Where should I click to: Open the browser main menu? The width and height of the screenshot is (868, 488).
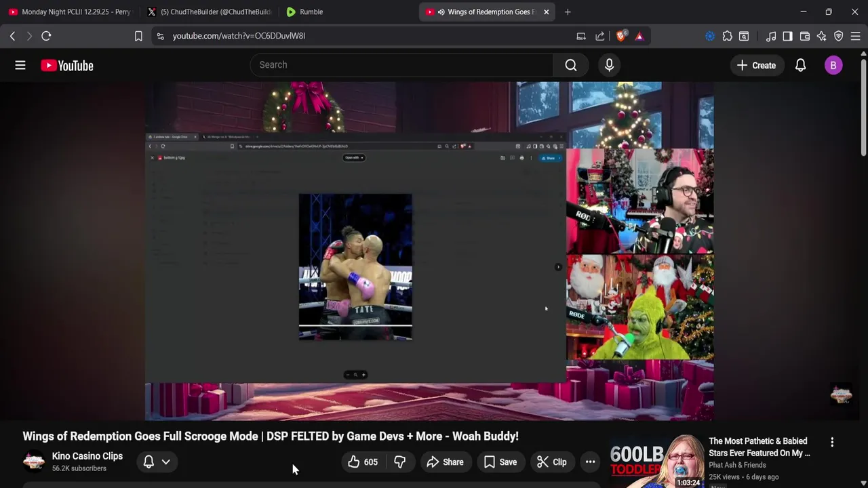tap(855, 36)
